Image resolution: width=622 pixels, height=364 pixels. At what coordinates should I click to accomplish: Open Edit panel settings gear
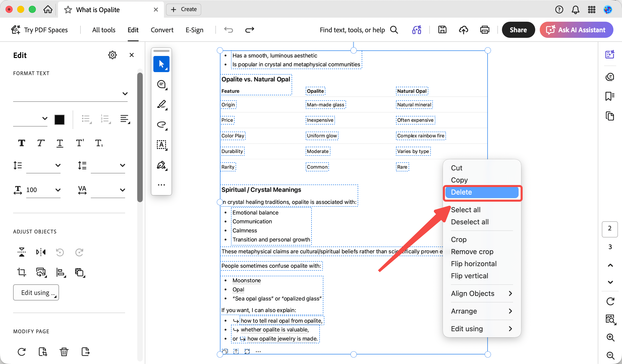(x=112, y=55)
